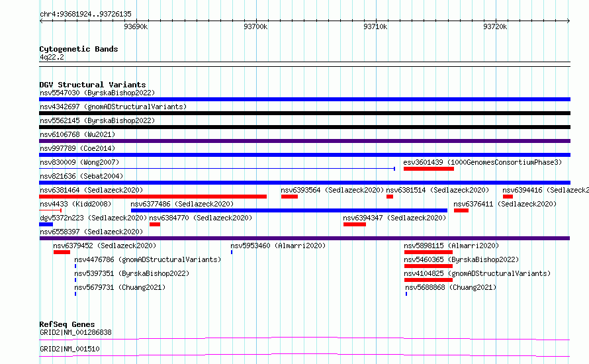Image resolution: width=589 pixels, height=364 pixels.
Task: Open nsv821636 (Sebat2004) label
Action: click(x=81, y=176)
